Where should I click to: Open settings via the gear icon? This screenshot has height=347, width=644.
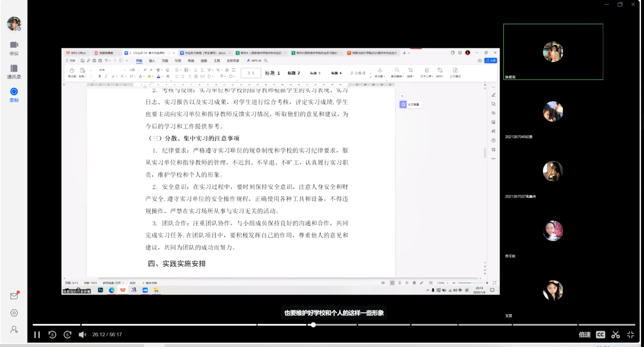click(14, 313)
